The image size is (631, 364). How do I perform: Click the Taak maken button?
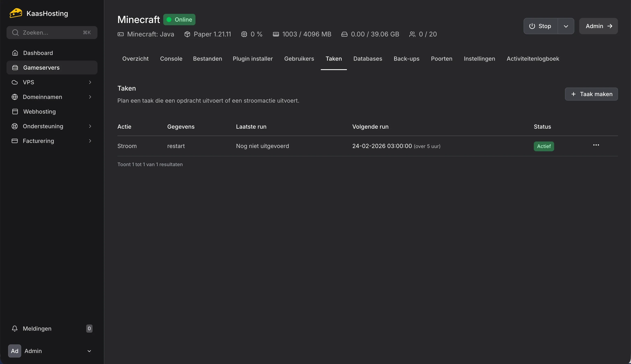591,94
